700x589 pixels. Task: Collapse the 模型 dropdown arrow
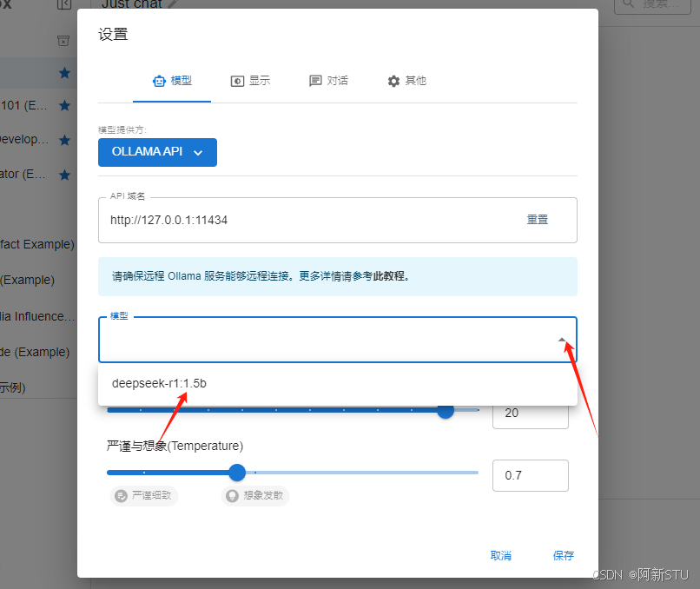(562, 340)
